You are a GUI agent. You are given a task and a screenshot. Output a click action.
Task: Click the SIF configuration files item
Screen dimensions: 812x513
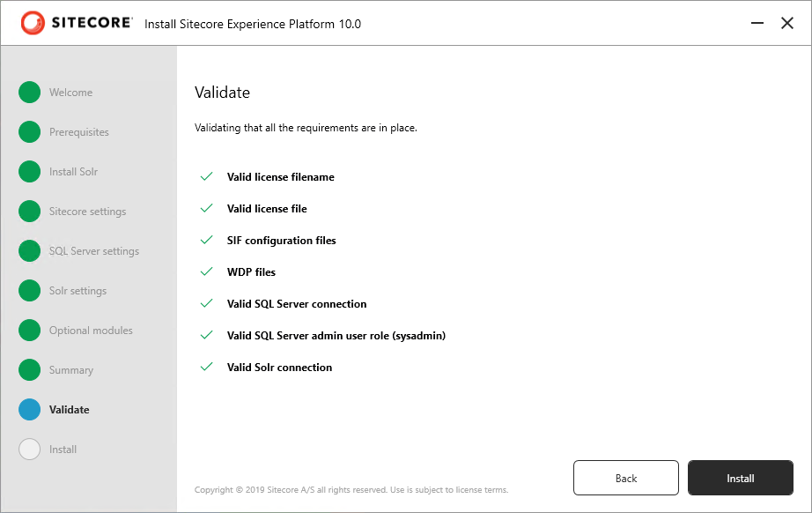(281, 241)
